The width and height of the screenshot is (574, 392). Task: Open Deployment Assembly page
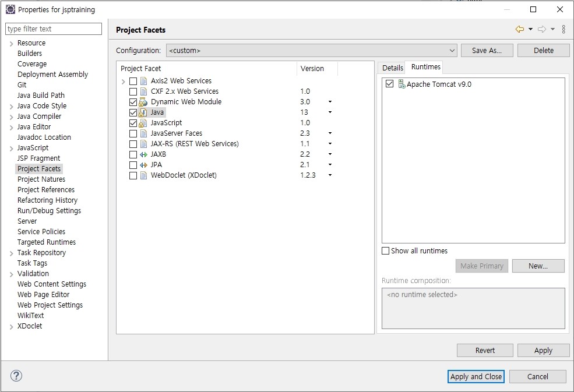pyautogui.click(x=52, y=75)
